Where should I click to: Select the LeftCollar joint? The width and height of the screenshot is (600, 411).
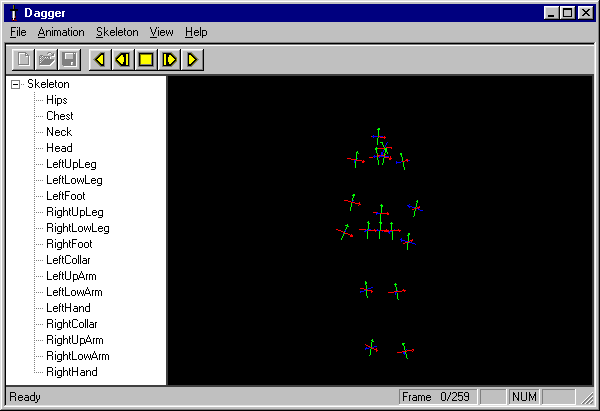pyautogui.click(x=68, y=260)
